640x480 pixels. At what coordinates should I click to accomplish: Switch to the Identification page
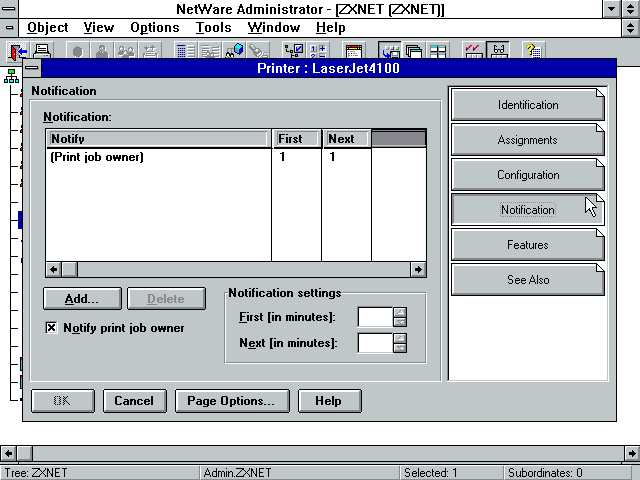click(x=528, y=105)
